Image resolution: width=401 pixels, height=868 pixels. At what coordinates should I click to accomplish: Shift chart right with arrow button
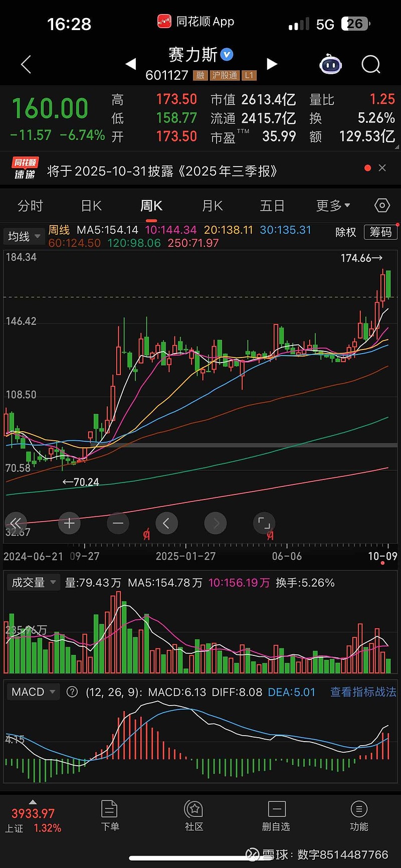pos(216,524)
